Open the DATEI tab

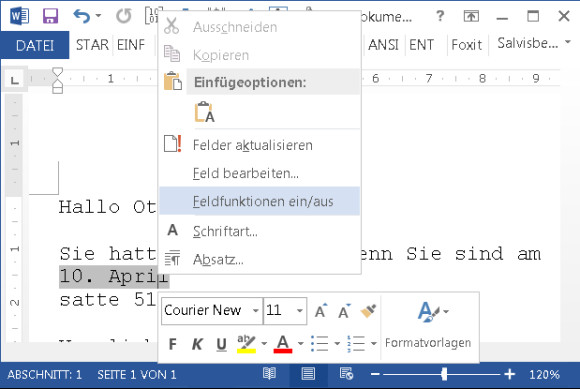click(35, 45)
